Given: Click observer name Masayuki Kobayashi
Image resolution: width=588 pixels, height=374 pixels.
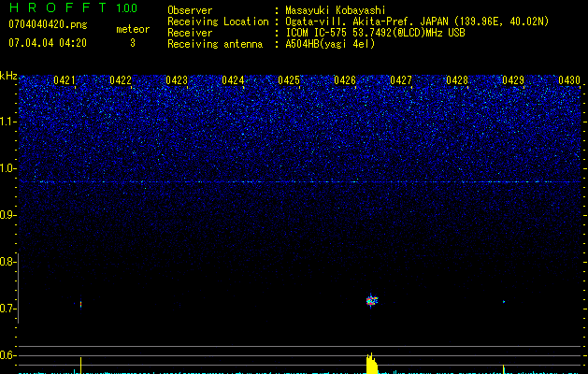Looking at the screenshot, I should 336,10.
